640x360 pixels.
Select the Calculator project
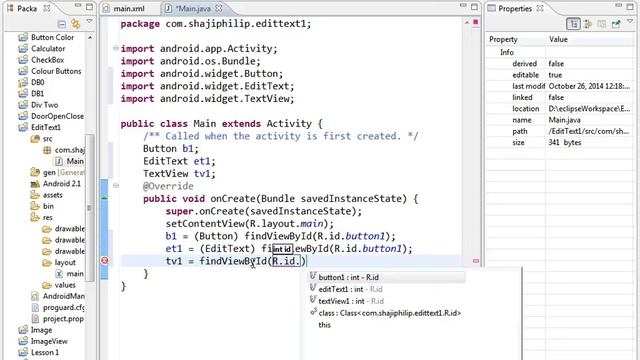48,49
